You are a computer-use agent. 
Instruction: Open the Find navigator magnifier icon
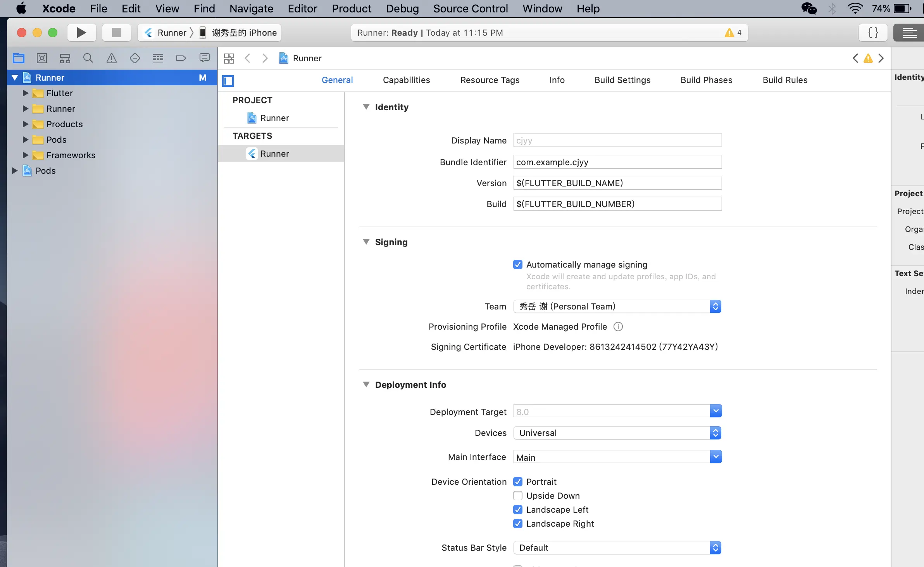point(88,58)
